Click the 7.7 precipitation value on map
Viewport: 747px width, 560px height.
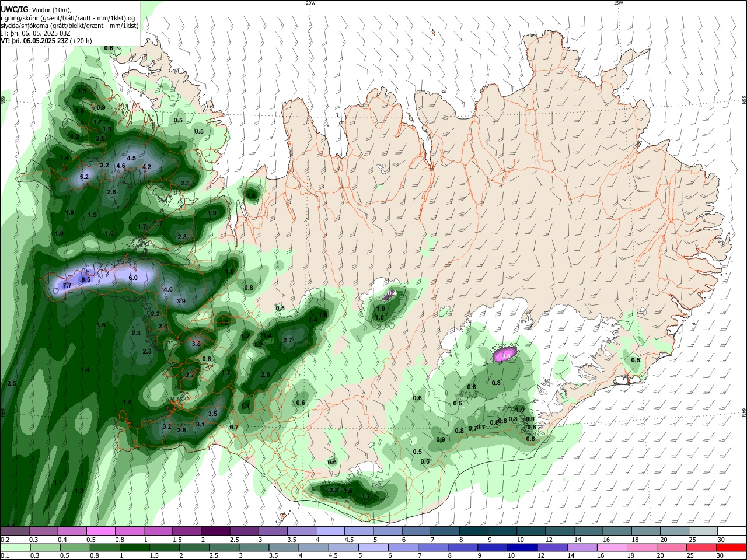click(67, 286)
